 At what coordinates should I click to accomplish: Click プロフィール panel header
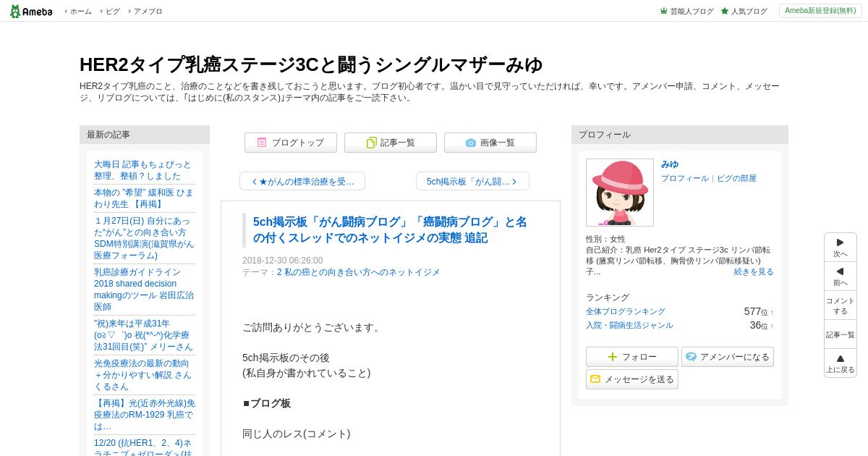(x=680, y=135)
